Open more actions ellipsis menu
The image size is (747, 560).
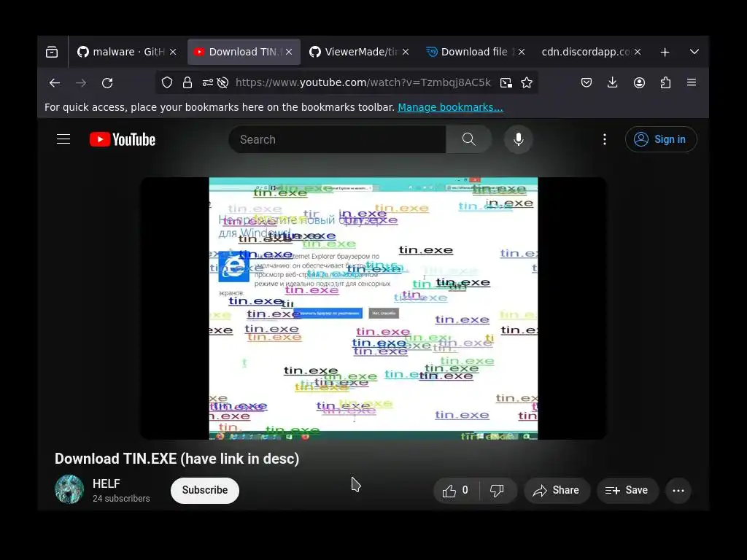(x=678, y=491)
